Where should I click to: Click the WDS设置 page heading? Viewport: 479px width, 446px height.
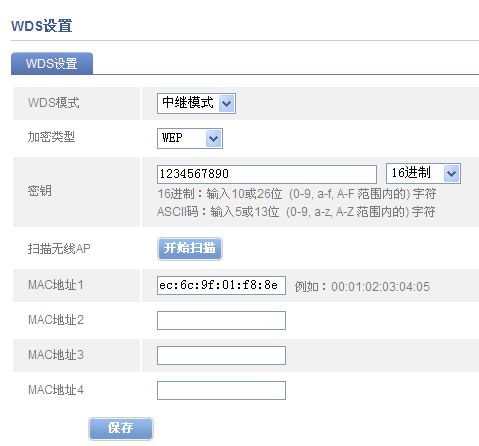point(42,26)
